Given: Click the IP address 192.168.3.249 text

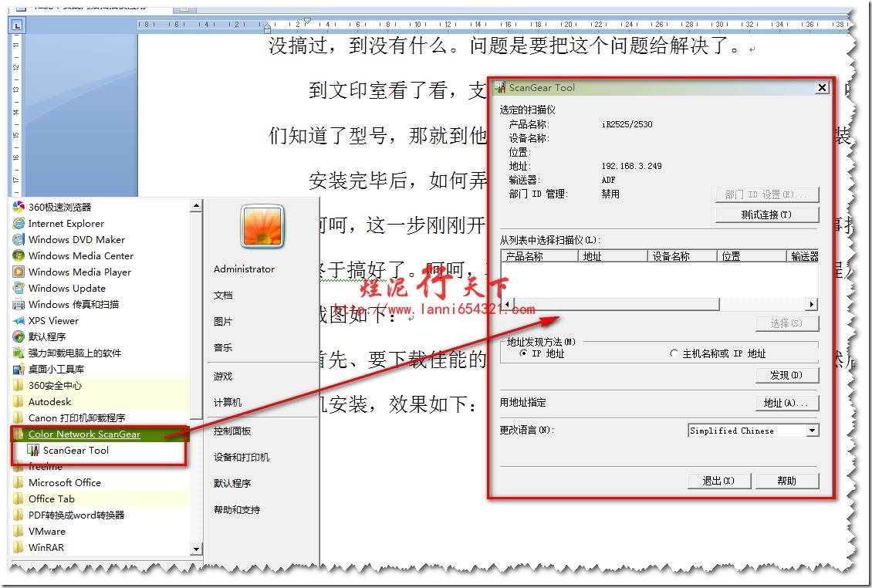Looking at the screenshot, I should tap(632, 166).
